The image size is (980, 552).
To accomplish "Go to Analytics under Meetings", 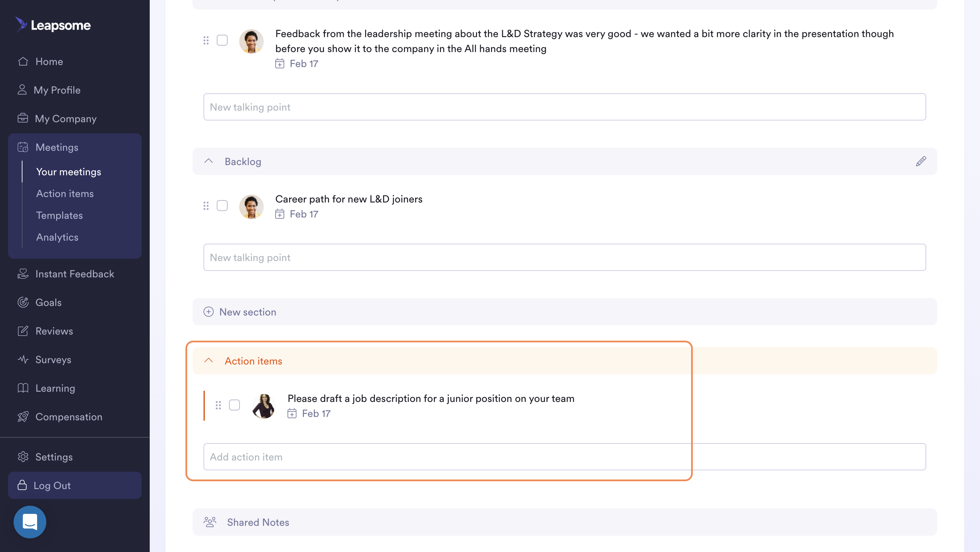I will [57, 237].
